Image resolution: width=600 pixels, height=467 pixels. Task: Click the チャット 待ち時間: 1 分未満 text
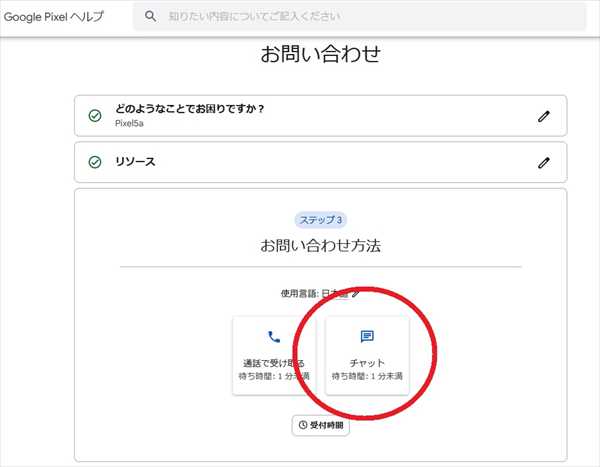[367, 376]
